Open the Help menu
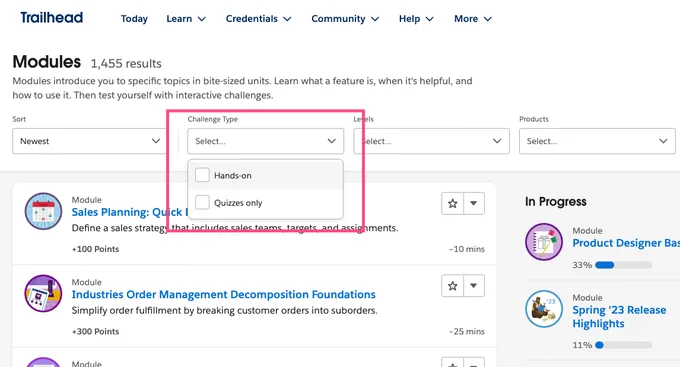 click(416, 19)
